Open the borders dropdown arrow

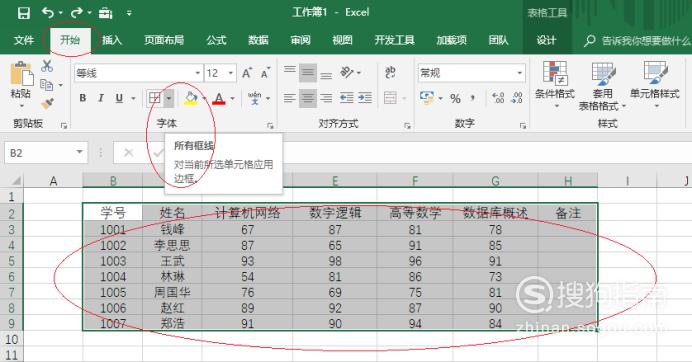pyautogui.click(x=169, y=98)
